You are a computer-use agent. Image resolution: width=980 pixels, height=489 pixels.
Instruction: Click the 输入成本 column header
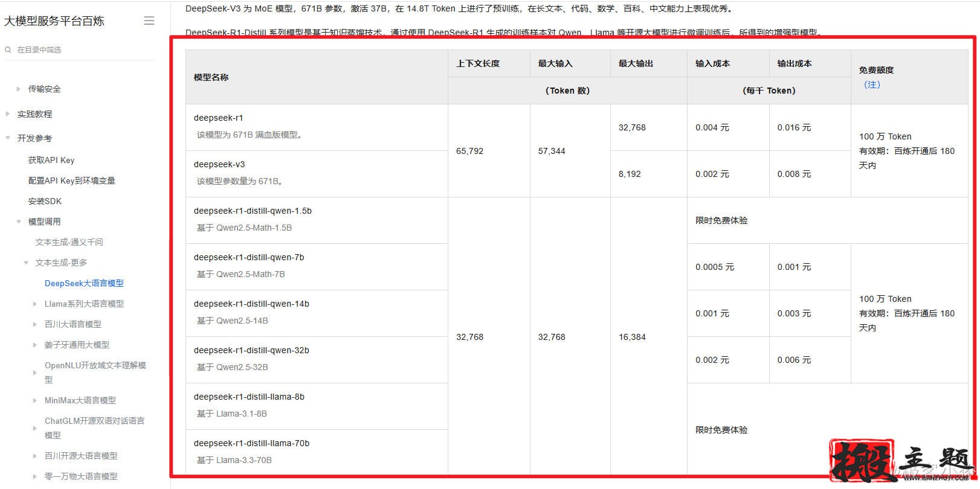[728, 63]
